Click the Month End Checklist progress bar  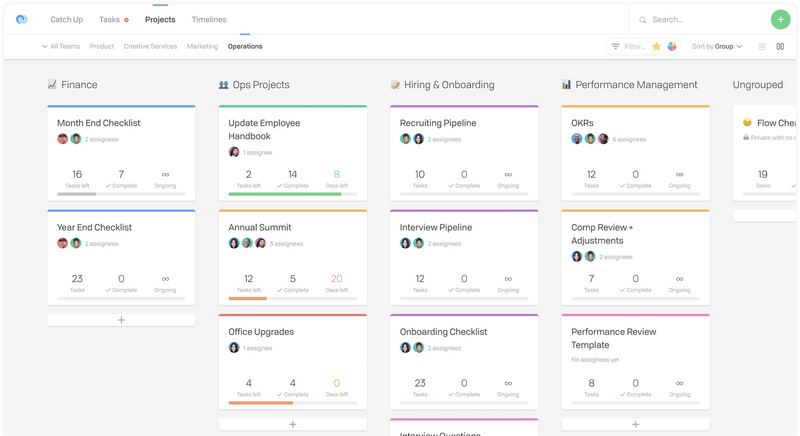tap(121, 194)
